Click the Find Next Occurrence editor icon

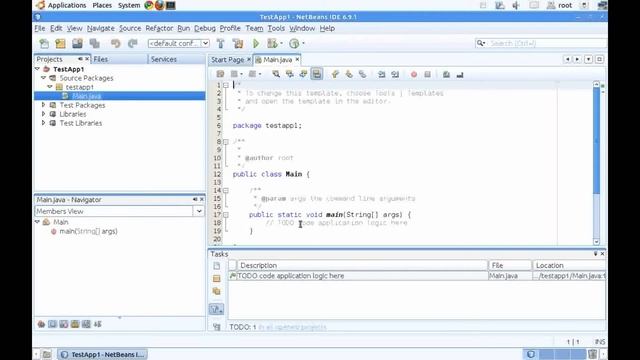click(303, 74)
